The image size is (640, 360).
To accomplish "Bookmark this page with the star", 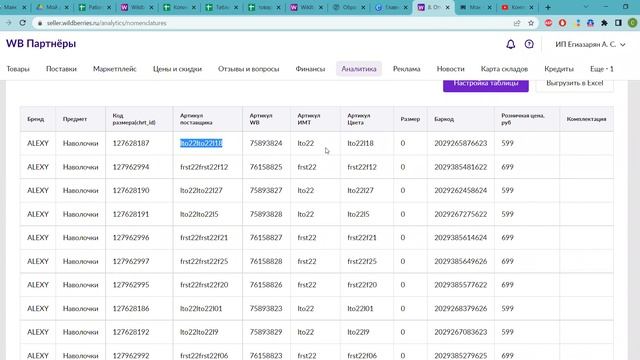I will point(531,23).
